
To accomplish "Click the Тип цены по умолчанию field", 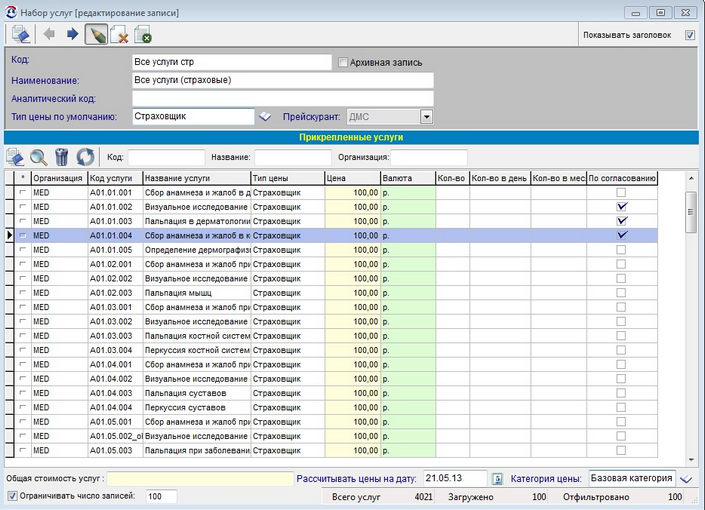I will pyautogui.click(x=193, y=116).
